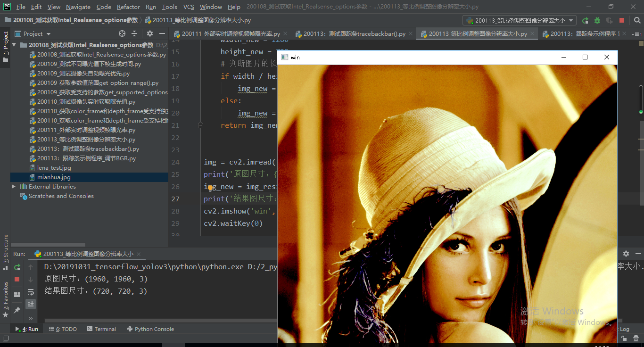
Task: Toggle scroll-to-end in the Run console
Action: pyautogui.click(x=31, y=304)
